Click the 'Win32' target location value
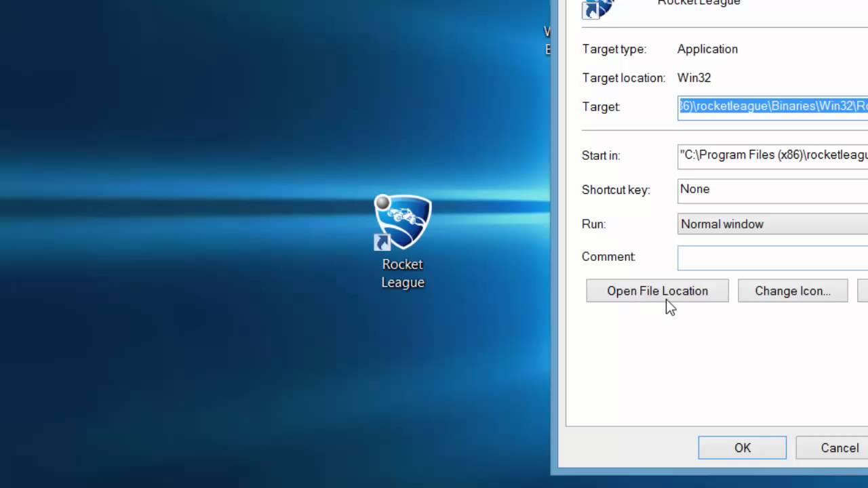 pyautogui.click(x=694, y=78)
